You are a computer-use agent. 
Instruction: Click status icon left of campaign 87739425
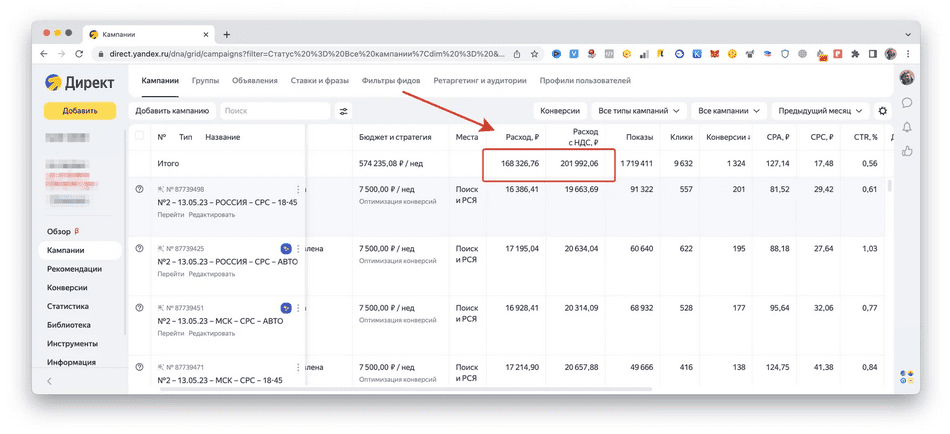pos(139,248)
